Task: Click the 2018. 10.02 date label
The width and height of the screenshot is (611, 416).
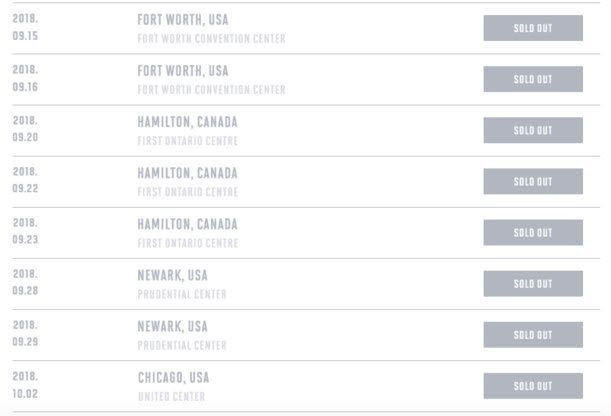Action: tap(25, 386)
